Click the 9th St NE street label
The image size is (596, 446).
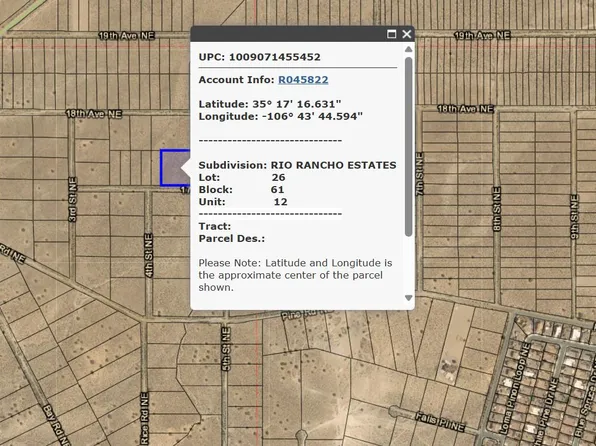[574, 217]
